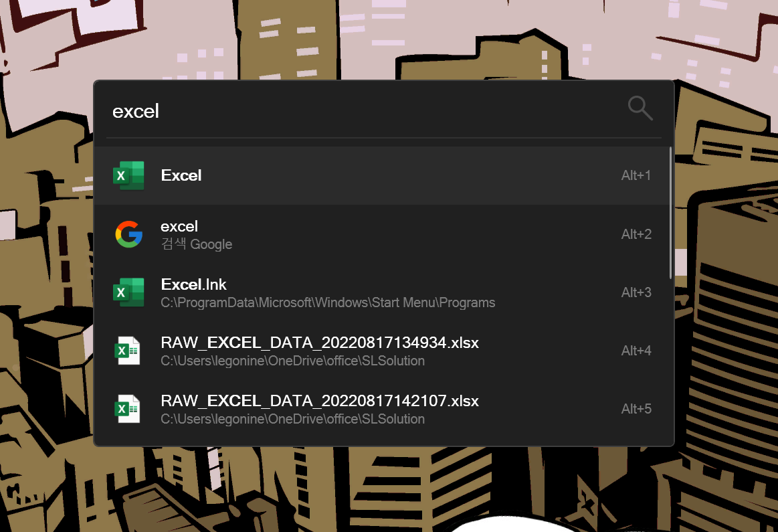Click the Start Menu\Programs path under Excel.lnk

click(328, 302)
